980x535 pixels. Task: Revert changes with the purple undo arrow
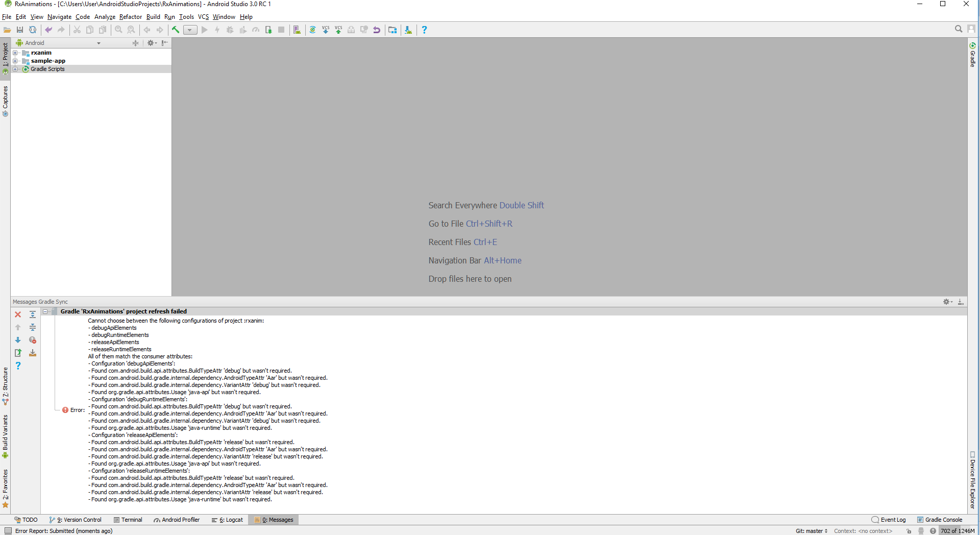tap(377, 30)
